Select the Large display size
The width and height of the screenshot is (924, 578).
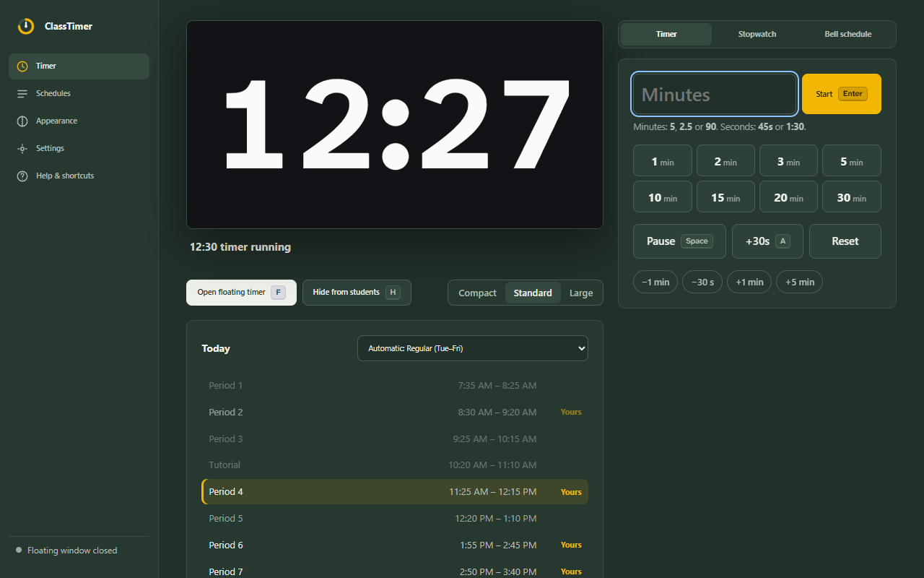tap(581, 293)
